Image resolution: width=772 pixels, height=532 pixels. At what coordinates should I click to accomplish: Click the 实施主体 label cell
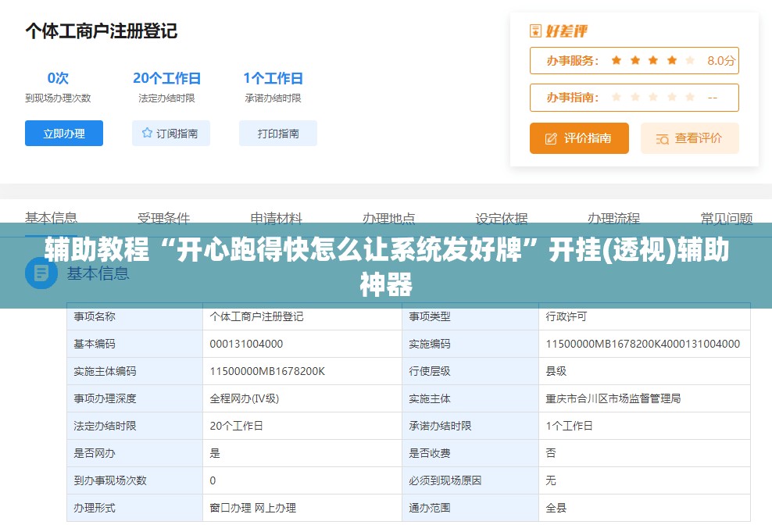pos(470,398)
